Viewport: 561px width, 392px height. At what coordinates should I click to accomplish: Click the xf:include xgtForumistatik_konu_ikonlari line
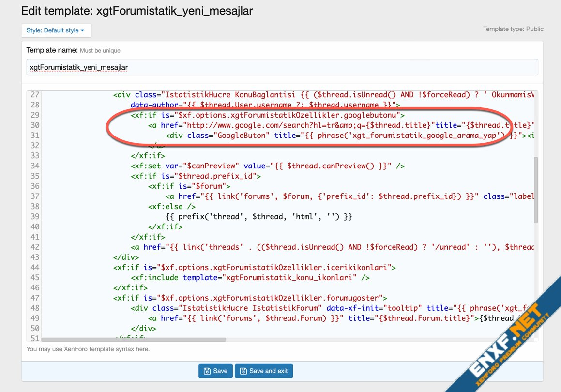(250, 278)
